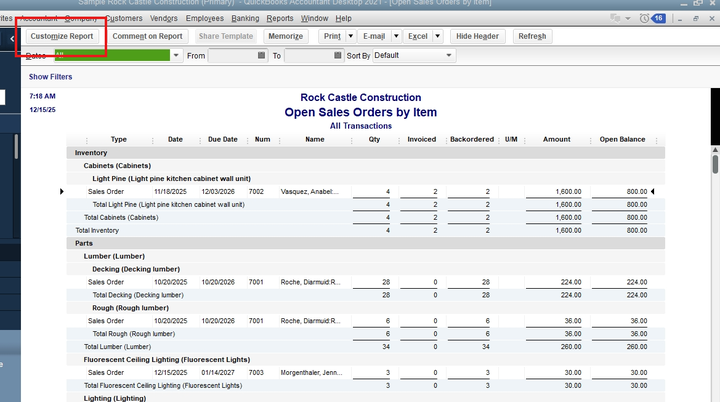Click the Open Sales Orders by Item title
Screen dimensions: 720x402
[360, 112]
